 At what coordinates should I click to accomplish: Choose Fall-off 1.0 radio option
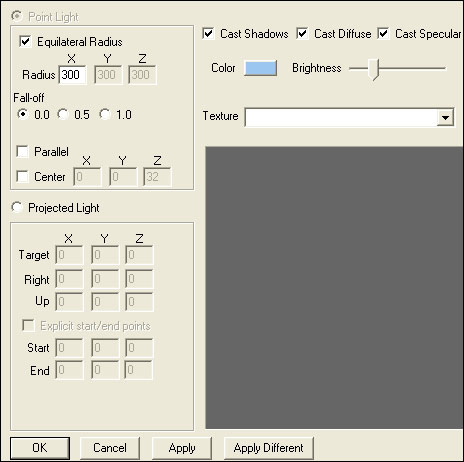105,114
